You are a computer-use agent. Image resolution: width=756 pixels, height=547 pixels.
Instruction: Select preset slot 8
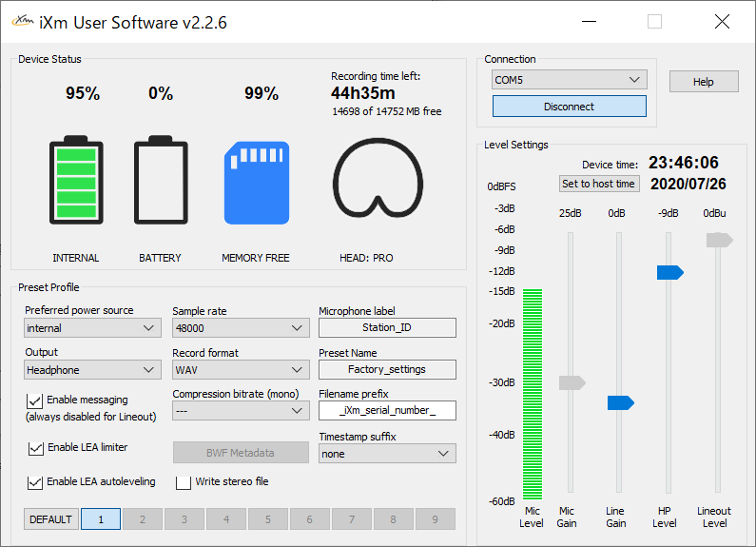click(393, 519)
